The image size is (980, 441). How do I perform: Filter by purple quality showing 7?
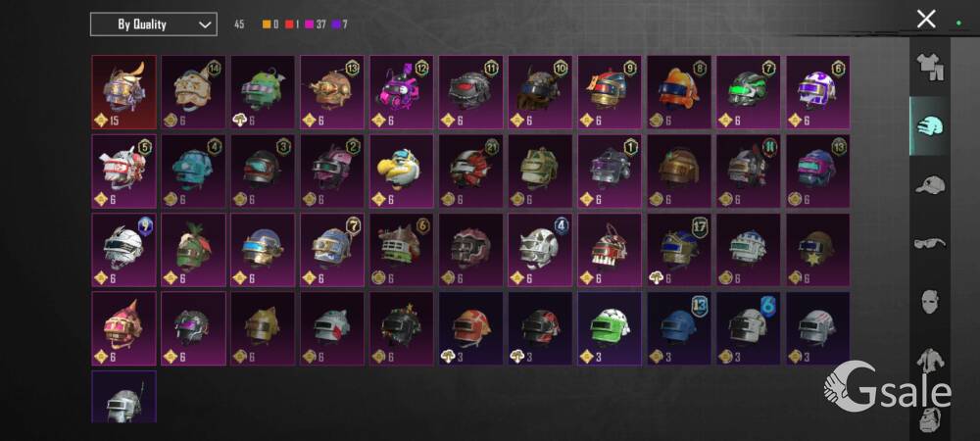(x=341, y=24)
